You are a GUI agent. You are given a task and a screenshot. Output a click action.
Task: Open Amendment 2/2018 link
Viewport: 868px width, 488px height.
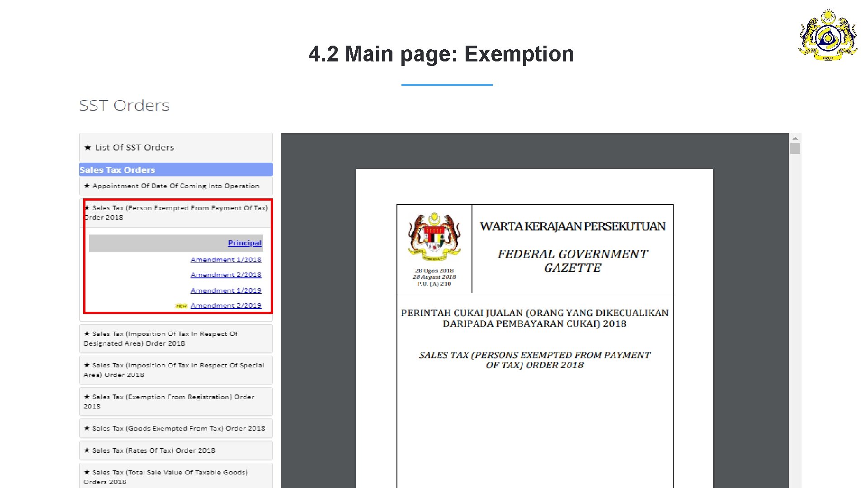click(x=226, y=275)
